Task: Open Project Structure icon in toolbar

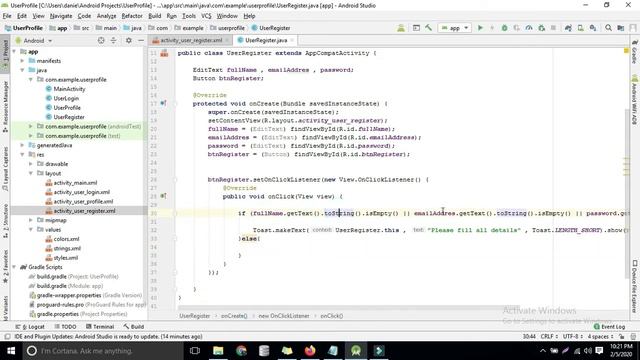Action: click(x=621, y=28)
